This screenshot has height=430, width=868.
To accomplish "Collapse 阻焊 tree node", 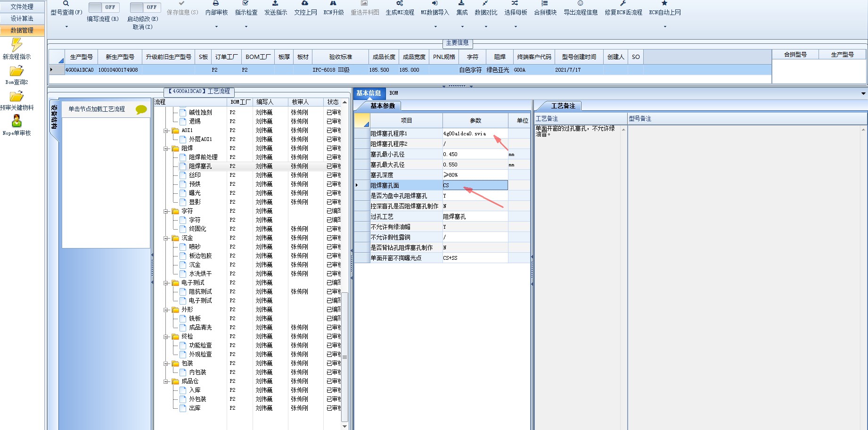I will 166,149.
